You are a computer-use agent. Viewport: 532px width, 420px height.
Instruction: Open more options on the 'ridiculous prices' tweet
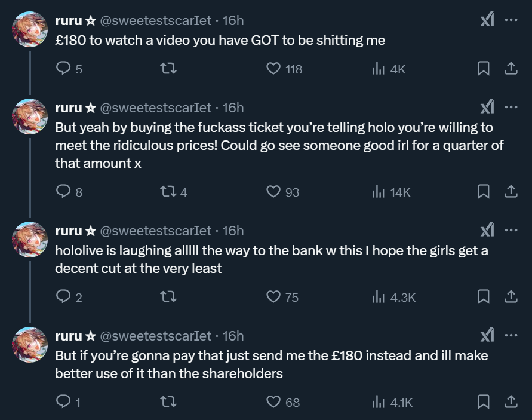511,108
